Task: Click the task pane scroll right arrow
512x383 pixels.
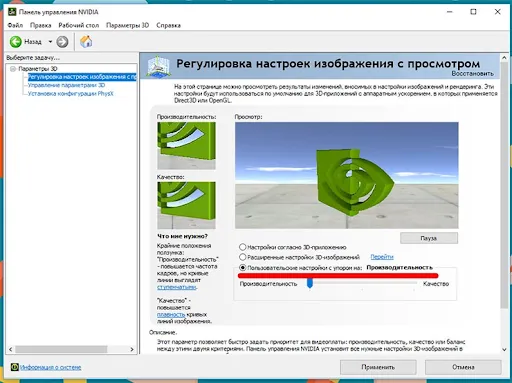Action: click(x=132, y=349)
